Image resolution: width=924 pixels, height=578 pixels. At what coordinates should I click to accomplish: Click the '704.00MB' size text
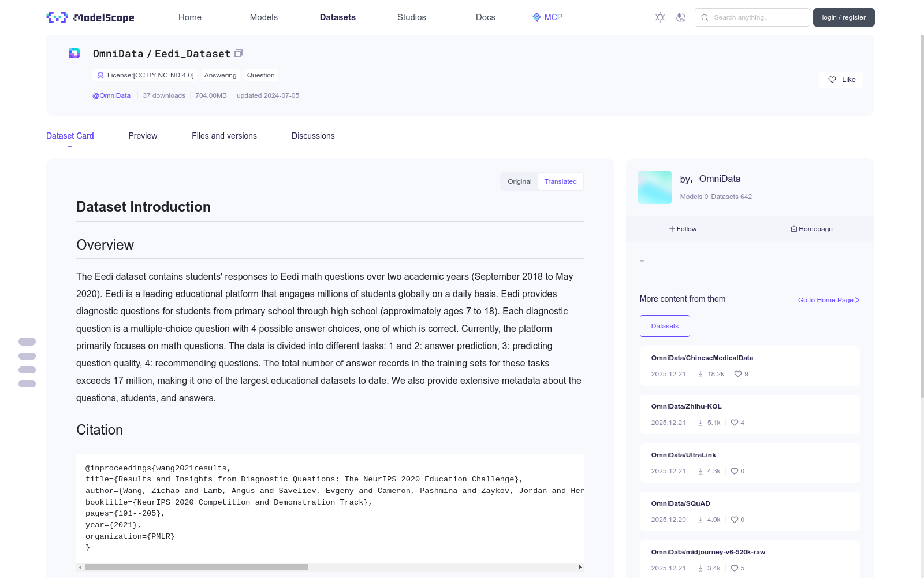click(x=211, y=95)
